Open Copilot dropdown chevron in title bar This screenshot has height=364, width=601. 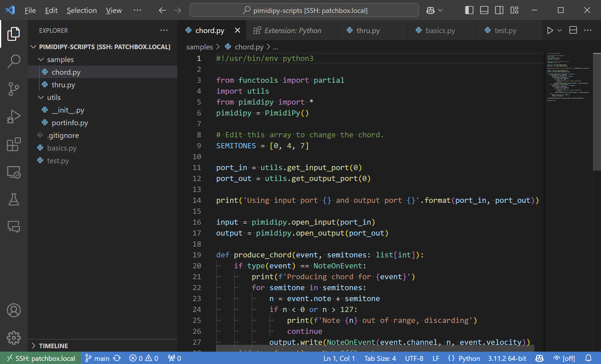(x=440, y=10)
